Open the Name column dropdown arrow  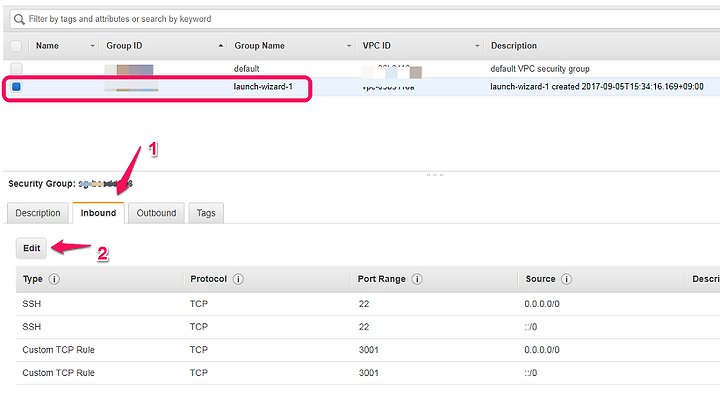pyautogui.click(x=92, y=46)
